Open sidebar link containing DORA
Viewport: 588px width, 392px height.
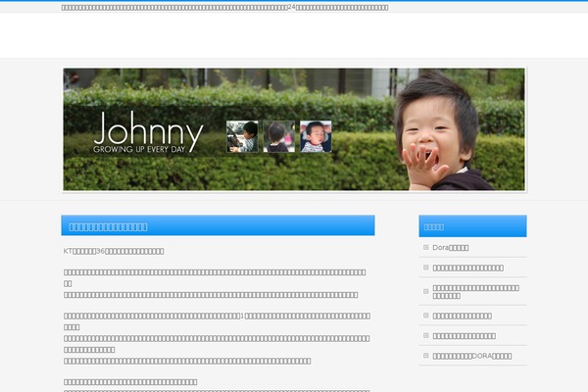(472, 356)
